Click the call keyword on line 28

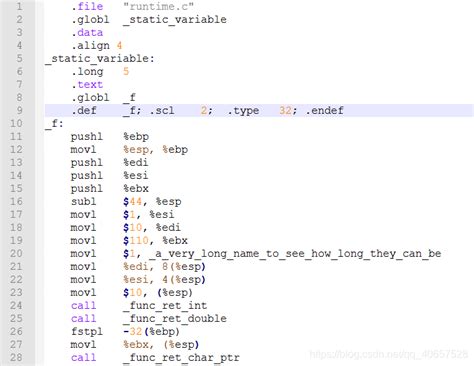tap(84, 357)
